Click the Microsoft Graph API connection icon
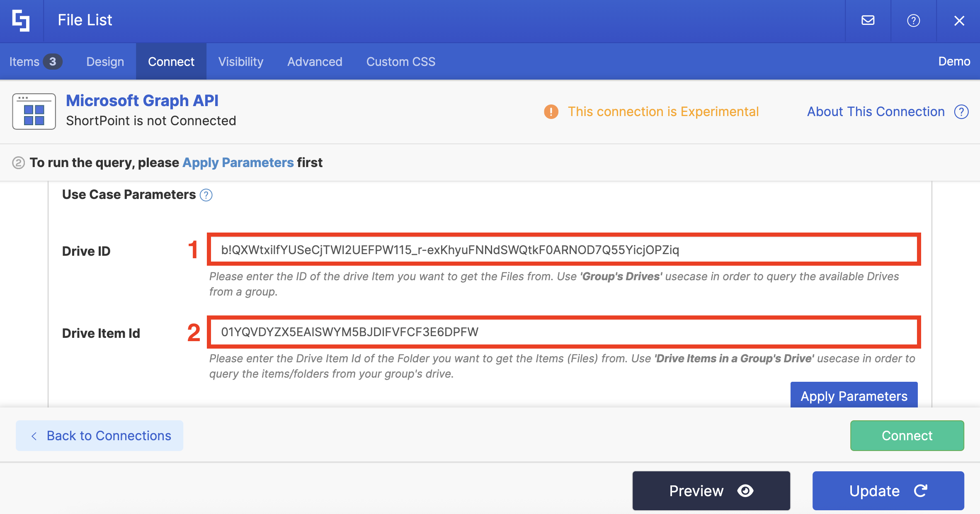 [34, 112]
